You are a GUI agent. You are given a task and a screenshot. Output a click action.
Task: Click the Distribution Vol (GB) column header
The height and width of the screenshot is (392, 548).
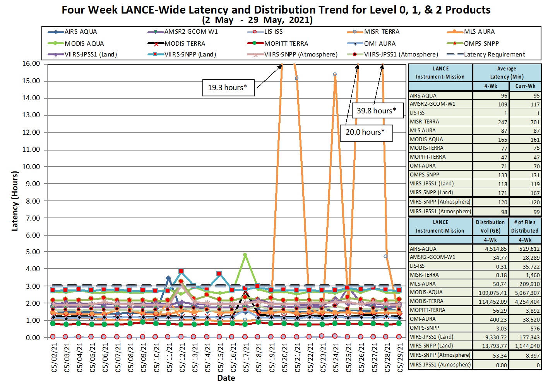pyautogui.click(x=490, y=226)
